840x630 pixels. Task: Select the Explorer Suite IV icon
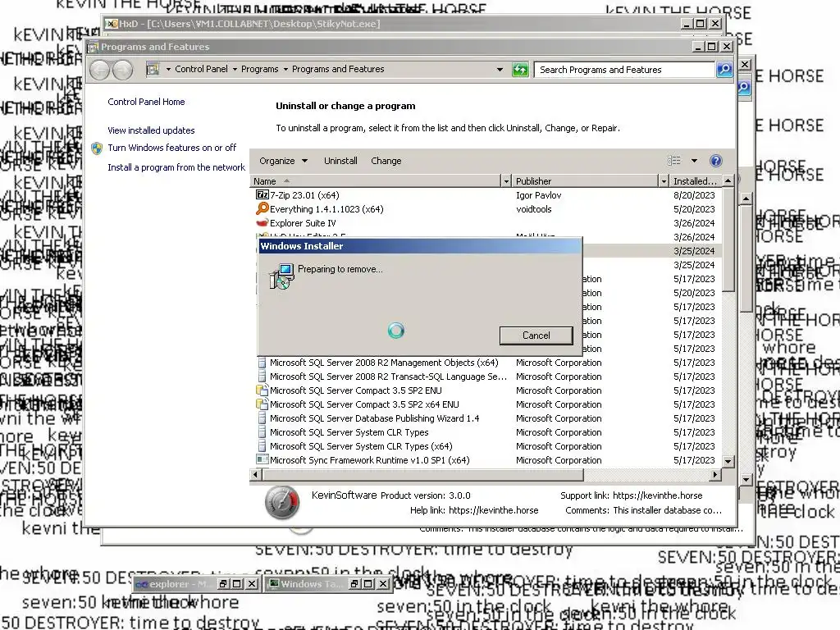[262, 223]
